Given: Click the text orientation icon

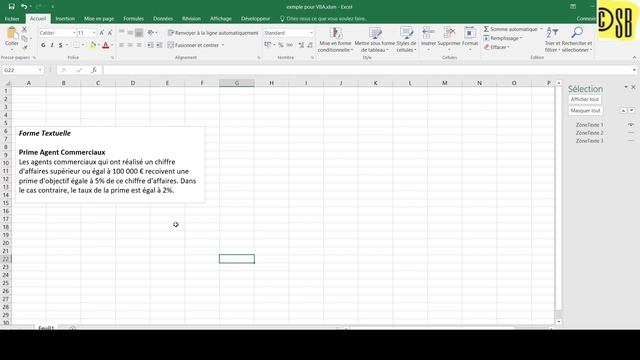Looking at the screenshot, I should point(151,33).
